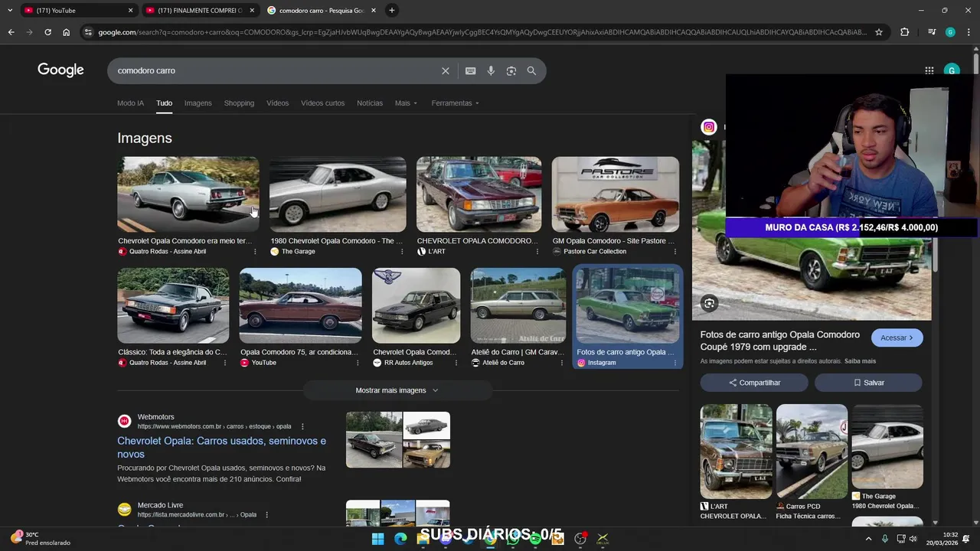Open more options for Mercado Livre result
The image size is (980, 551).
[x=266, y=515]
